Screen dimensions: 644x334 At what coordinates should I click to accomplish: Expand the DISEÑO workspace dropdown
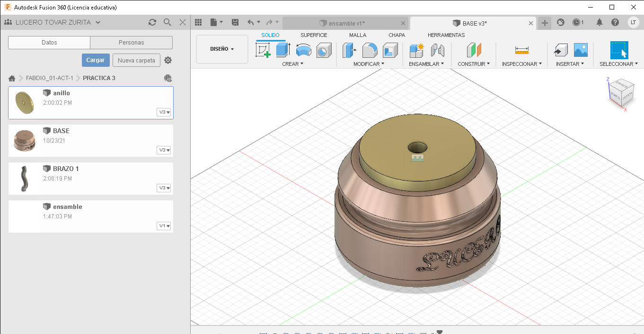[x=222, y=49]
